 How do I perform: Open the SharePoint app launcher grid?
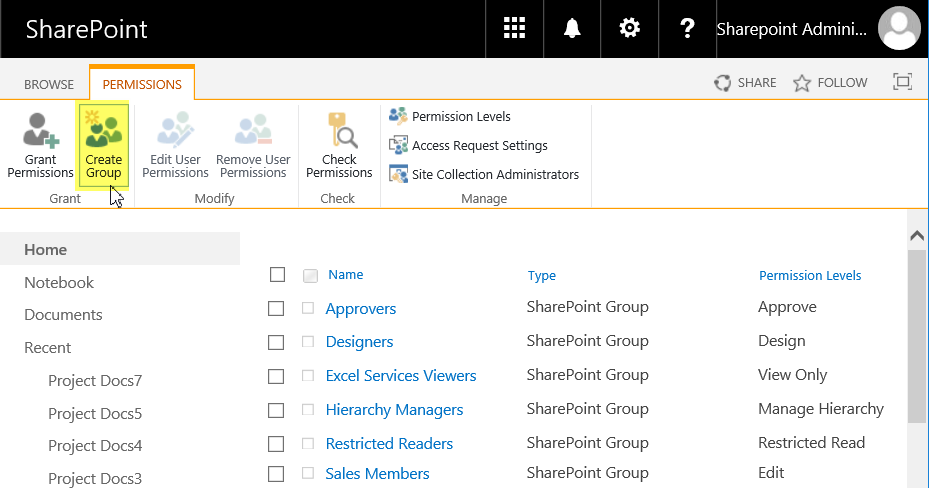[514, 28]
